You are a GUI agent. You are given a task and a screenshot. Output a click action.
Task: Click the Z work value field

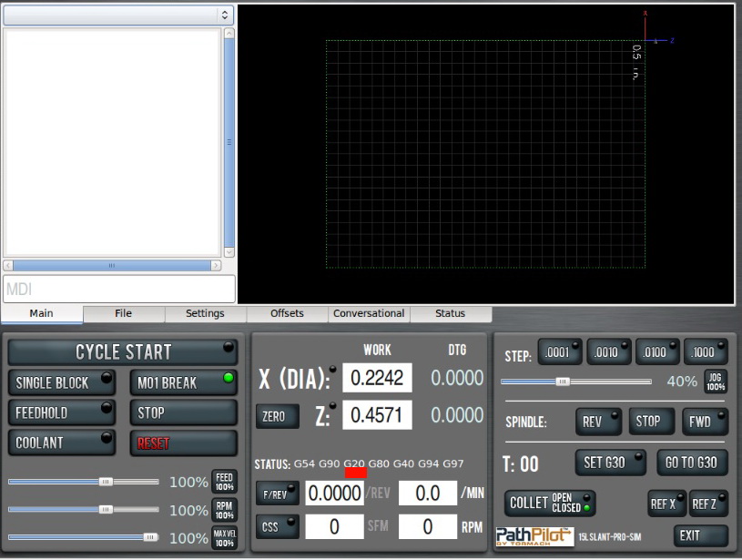[x=377, y=415]
